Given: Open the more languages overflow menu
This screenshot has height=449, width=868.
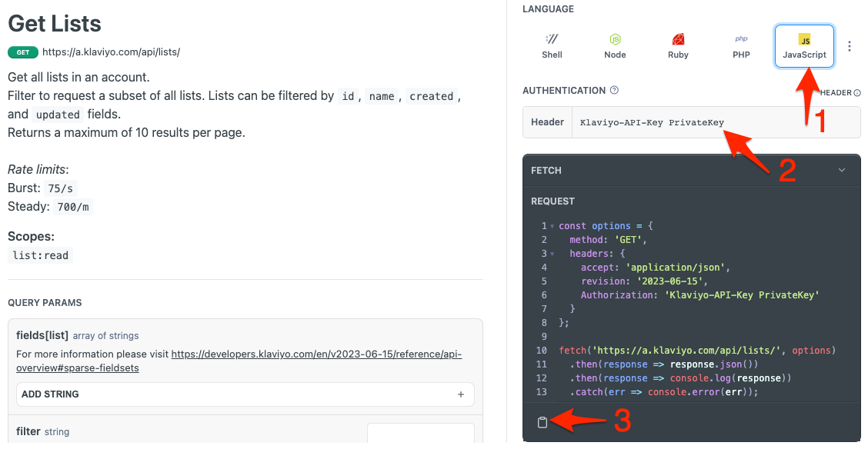Looking at the screenshot, I should tap(850, 46).
